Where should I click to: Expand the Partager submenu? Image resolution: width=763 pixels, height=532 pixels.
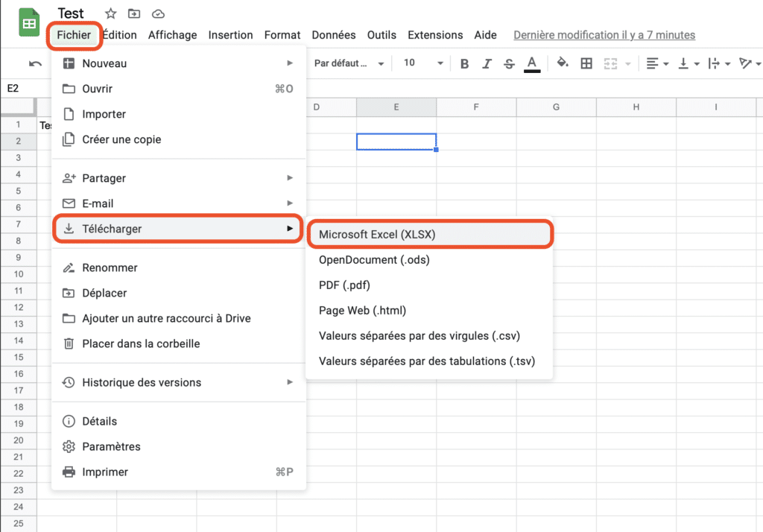pyautogui.click(x=179, y=178)
